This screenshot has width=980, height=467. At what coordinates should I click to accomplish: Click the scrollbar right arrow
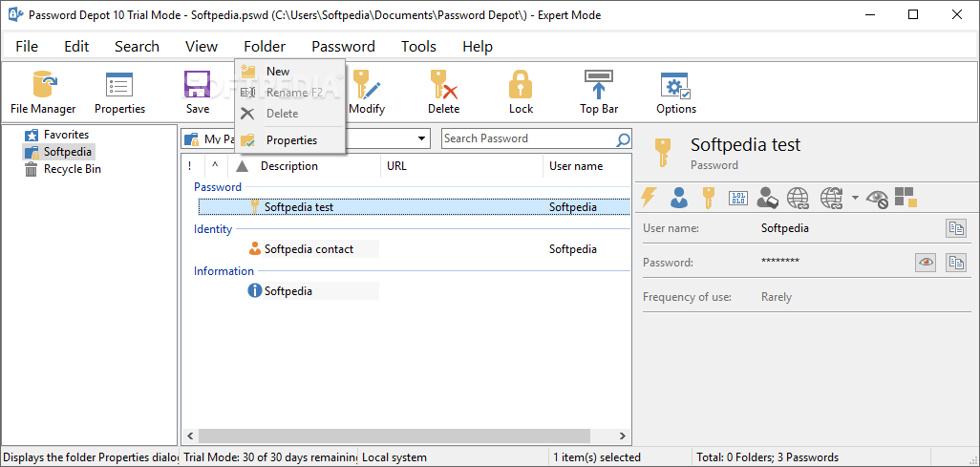622,435
